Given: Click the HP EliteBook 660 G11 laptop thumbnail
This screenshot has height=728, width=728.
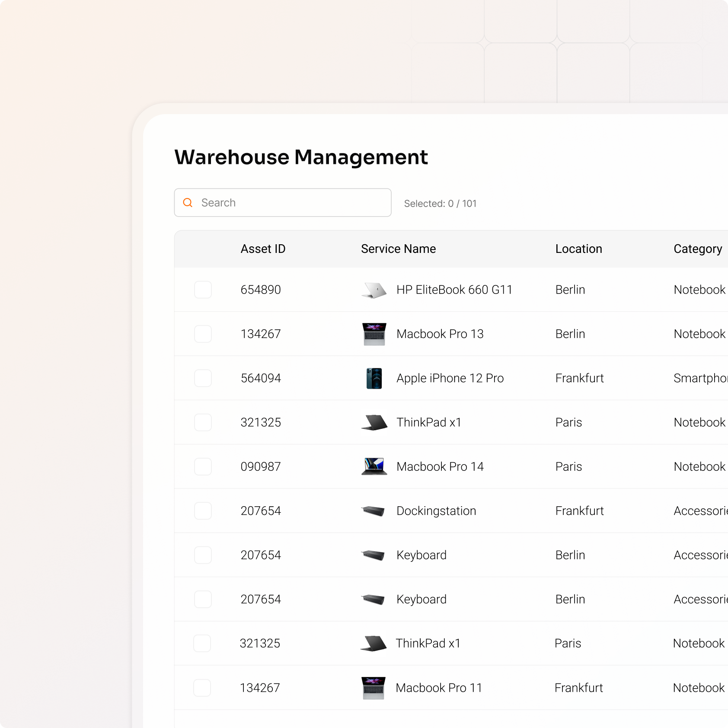Looking at the screenshot, I should click(x=374, y=290).
